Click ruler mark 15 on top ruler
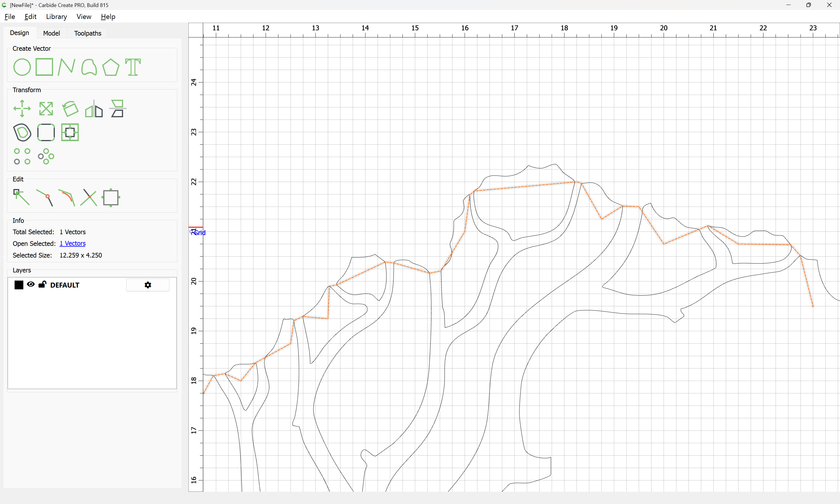Screen dimensions: 840x504 tap(415, 28)
